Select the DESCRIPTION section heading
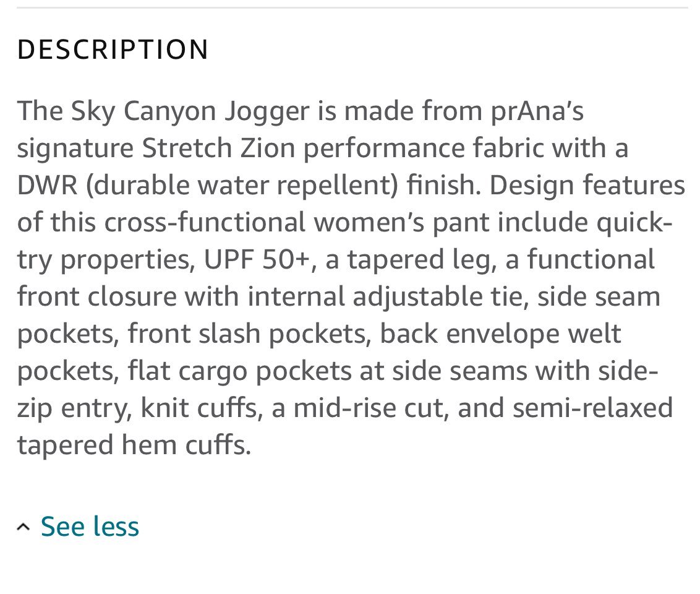The width and height of the screenshot is (700, 594). 113,49
